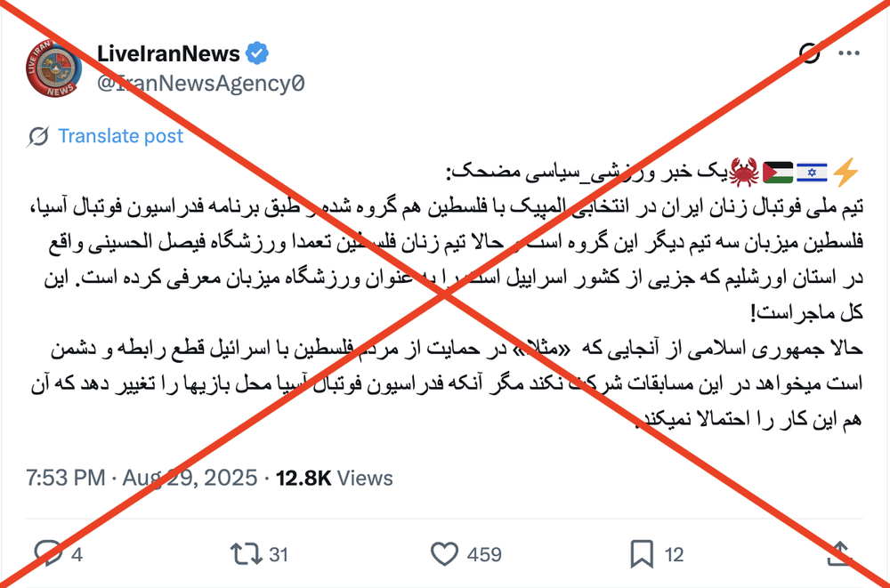890x588 pixels.
Task: Click the Grok icon beside the more menu
Action: (809, 53)
